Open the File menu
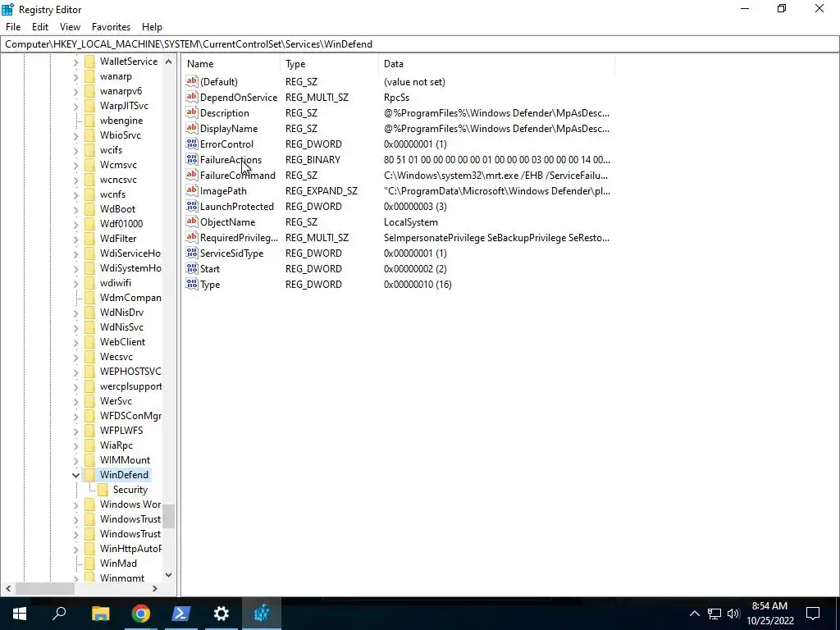 [13, 27]
